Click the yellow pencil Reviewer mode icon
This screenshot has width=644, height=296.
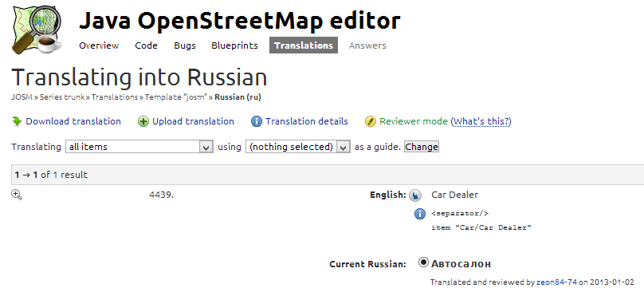pos(370,122)
